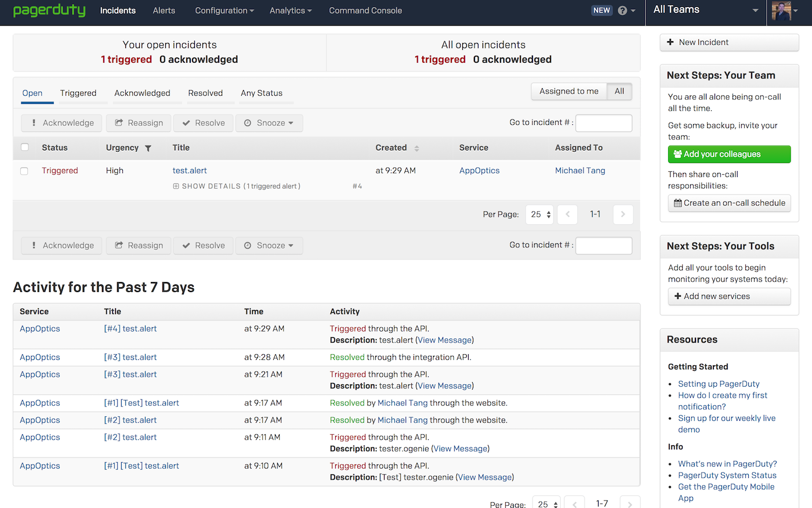This screenshot has width=812, height=508.
Task: Go to next incidents page arrow
Action: pyautogui.click(x=623, y=214)
